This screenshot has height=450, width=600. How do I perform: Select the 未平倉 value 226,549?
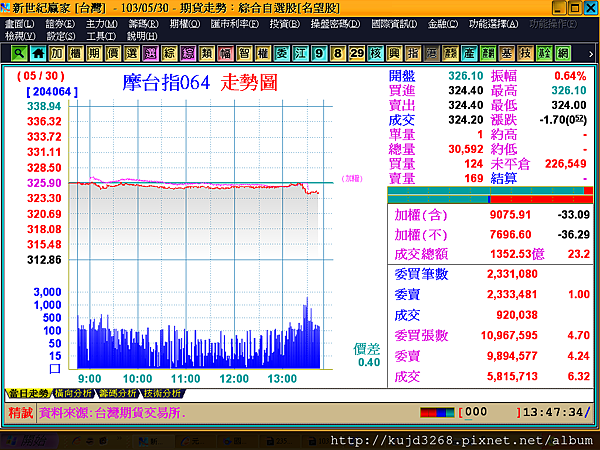pyautogui.click(x=566, y=164)
